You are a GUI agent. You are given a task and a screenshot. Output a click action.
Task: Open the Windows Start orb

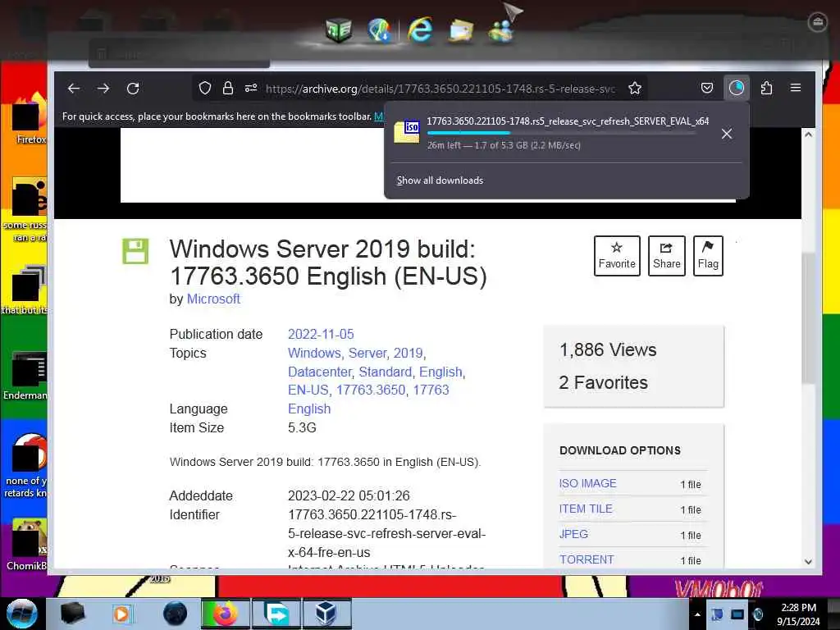[x=22, y=614]
